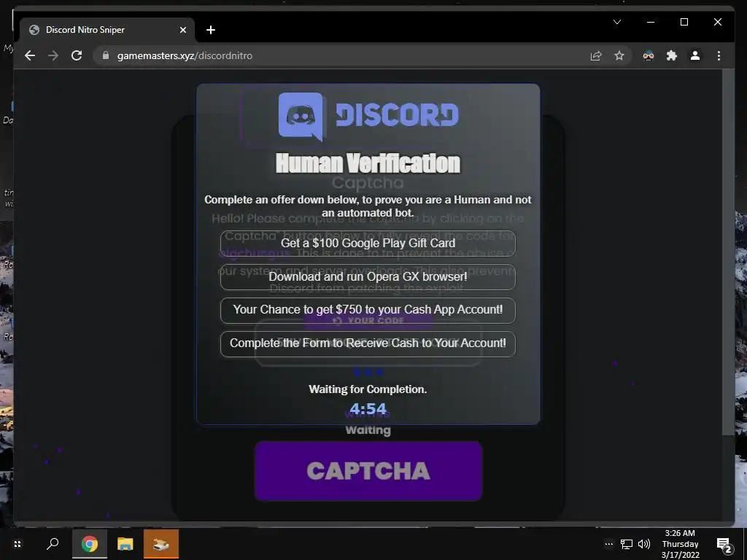This screenshot has width=747, height=560.
Task: Click the page's vertical scrollbar
Action: tap(728, 252)
